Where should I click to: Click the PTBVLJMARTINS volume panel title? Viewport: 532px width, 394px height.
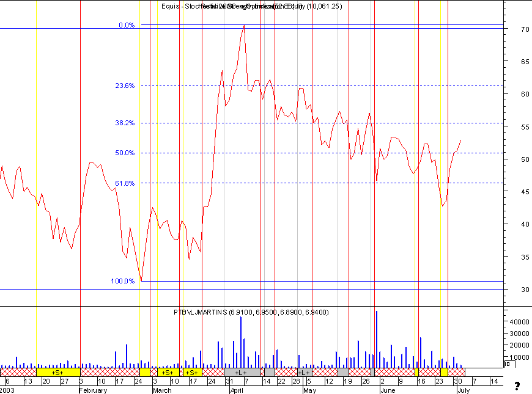(251, 312)
